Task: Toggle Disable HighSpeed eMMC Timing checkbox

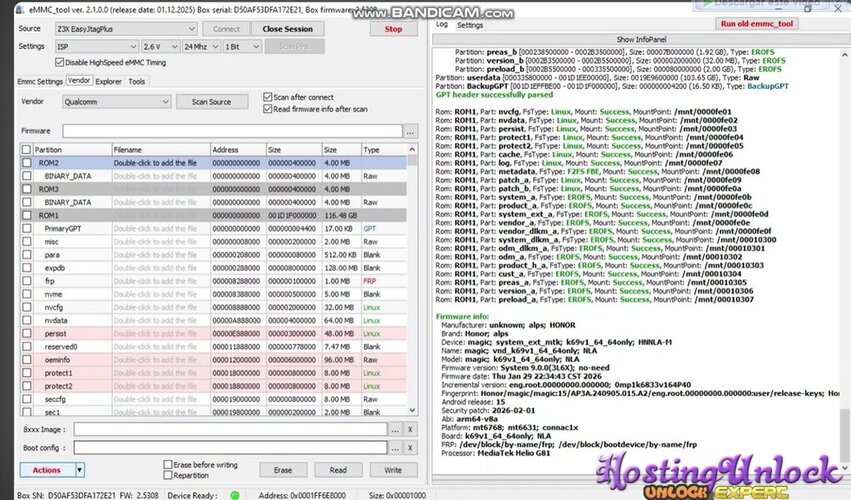Action: coord(59,62)
